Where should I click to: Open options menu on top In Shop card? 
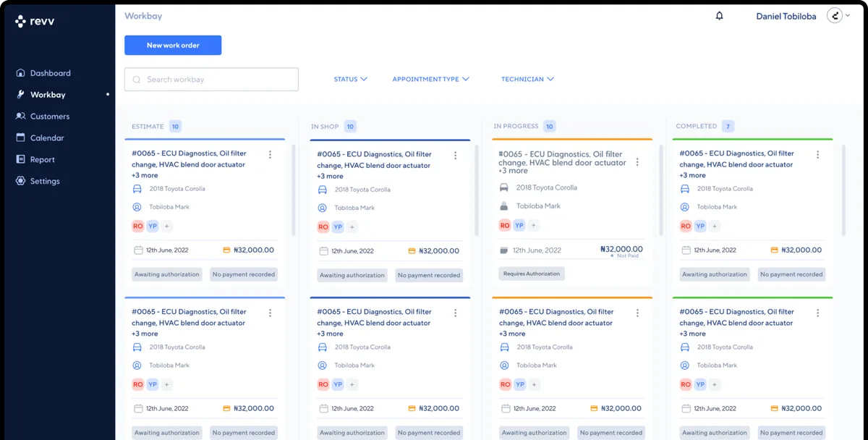(455, 156)
